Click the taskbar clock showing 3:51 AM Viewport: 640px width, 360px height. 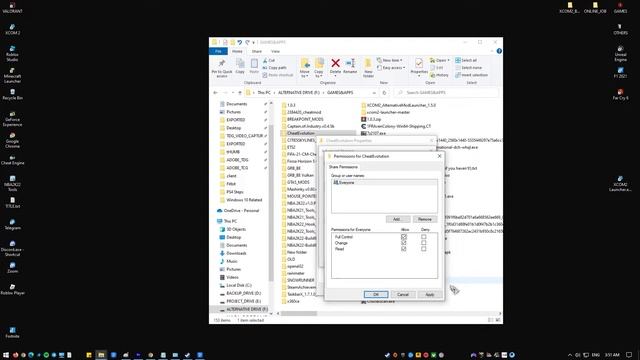click(x=612, y=355)
